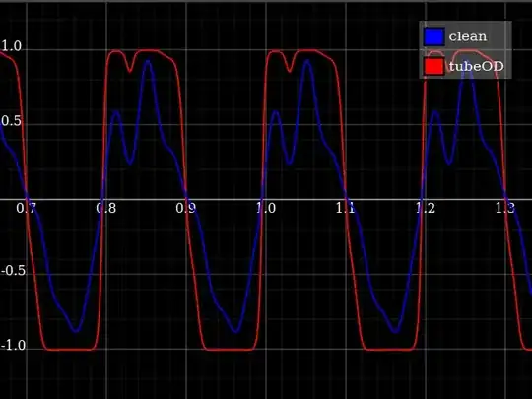The image size is (532, 399).
Task: Select the 'tubeOD' legend label
Action: 477,67
